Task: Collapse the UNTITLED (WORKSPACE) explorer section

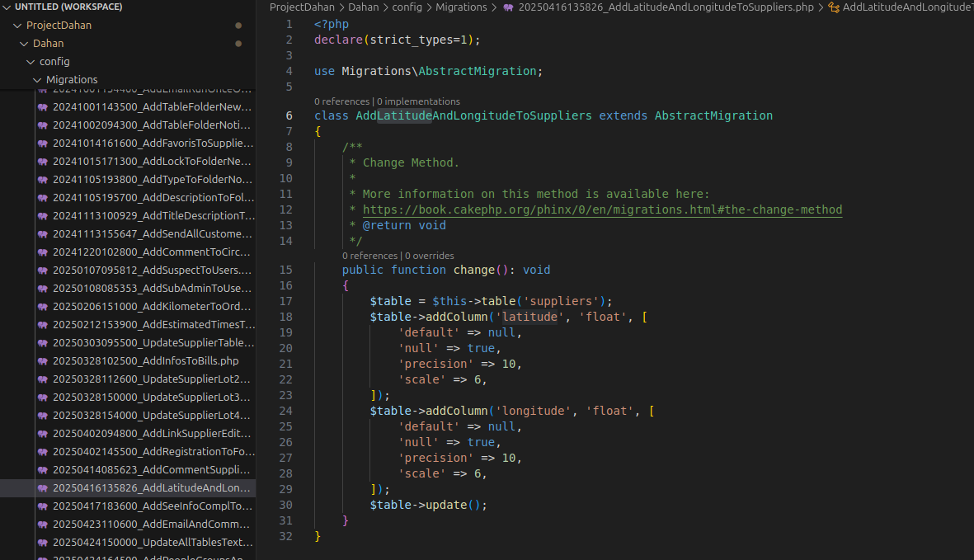Action: point(7,7)
